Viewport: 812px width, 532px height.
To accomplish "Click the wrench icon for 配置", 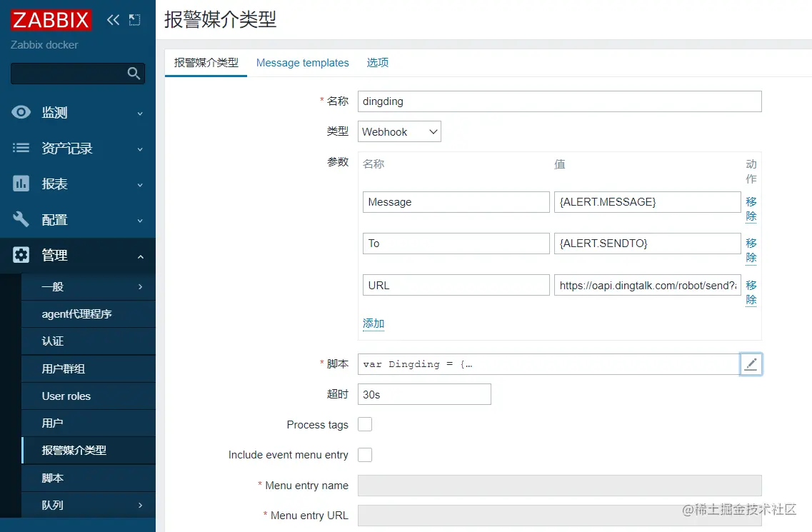I will [21, 219].
